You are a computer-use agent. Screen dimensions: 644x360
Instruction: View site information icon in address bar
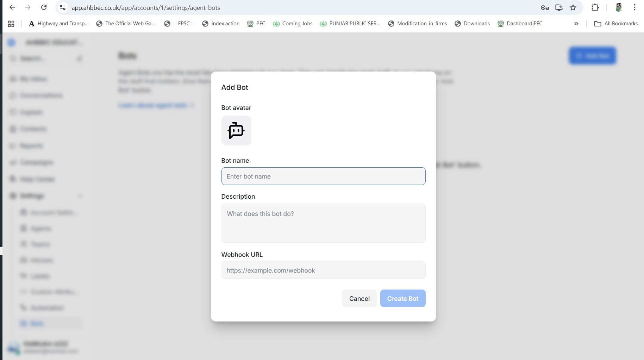point(63,7)
